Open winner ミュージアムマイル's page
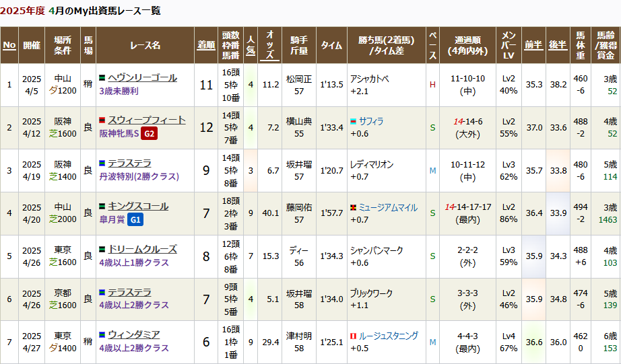This screenshot has width=621, height=364. pos(387,208)
